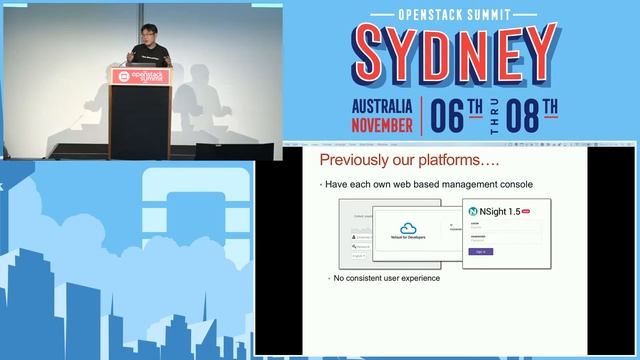Click the blue cloud icon in the middle panel
Screen dimensions: 640x360
click(x=408, y=228)
